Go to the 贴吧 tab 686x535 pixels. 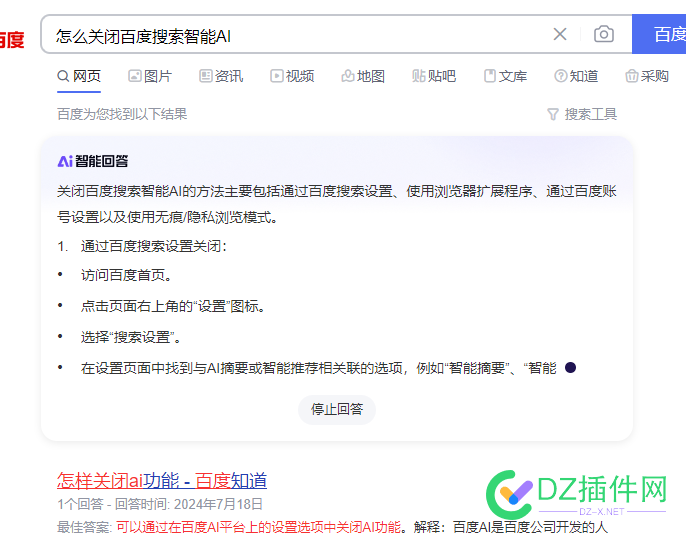click(434, 76)
